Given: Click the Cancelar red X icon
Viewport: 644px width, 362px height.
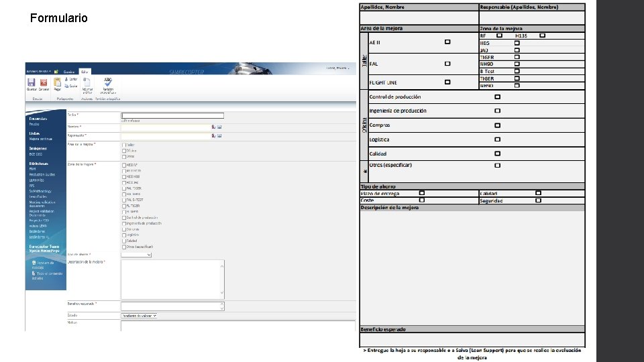Looking at the screenshot, I should pyautogui.click(x=44, y=82).
